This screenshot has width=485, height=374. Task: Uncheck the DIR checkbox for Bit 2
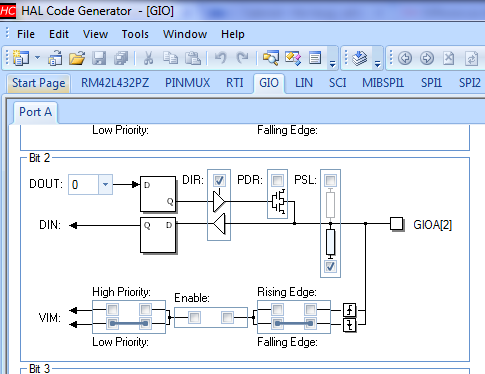click(x=219, y=180)
